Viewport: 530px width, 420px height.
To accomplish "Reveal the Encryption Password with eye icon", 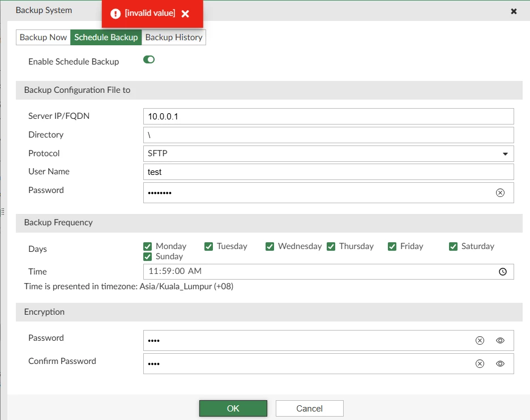I will pos(500,340).
